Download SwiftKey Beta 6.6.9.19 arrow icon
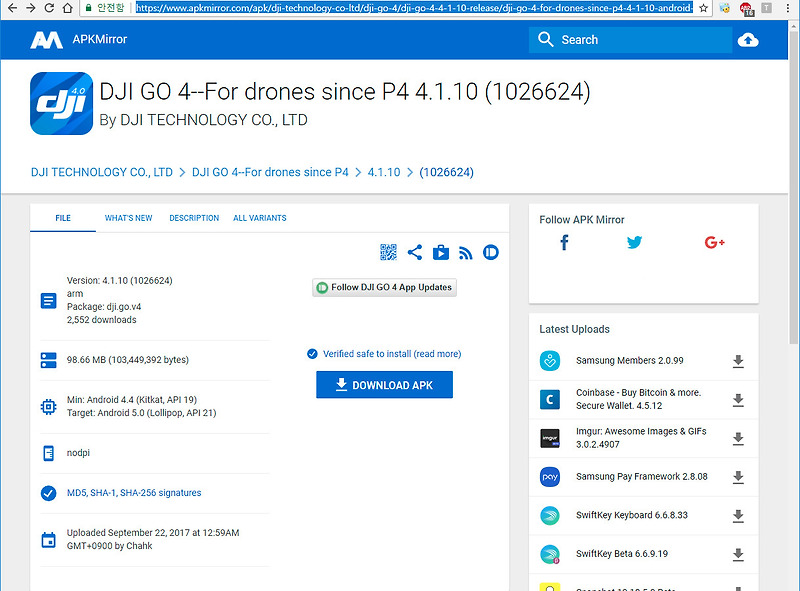This screenshot has width=800, height=591. click(738, 555)
